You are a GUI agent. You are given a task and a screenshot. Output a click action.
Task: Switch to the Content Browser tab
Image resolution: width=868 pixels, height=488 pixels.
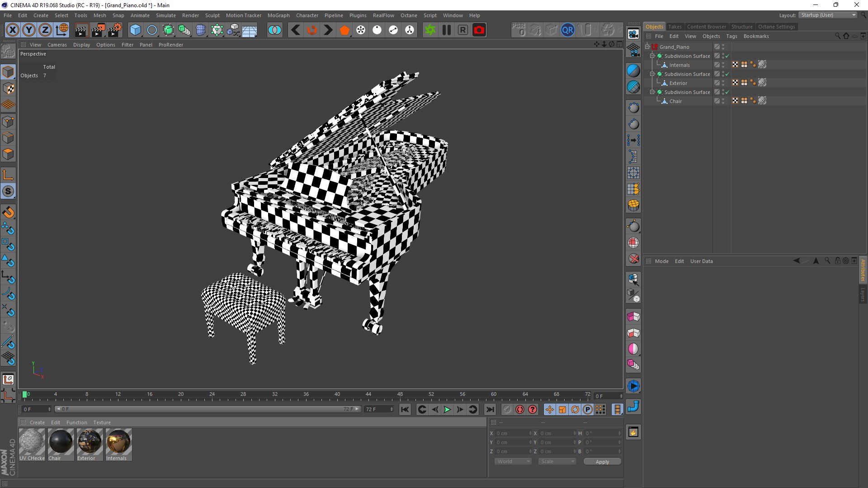click(x=706, y=27)
